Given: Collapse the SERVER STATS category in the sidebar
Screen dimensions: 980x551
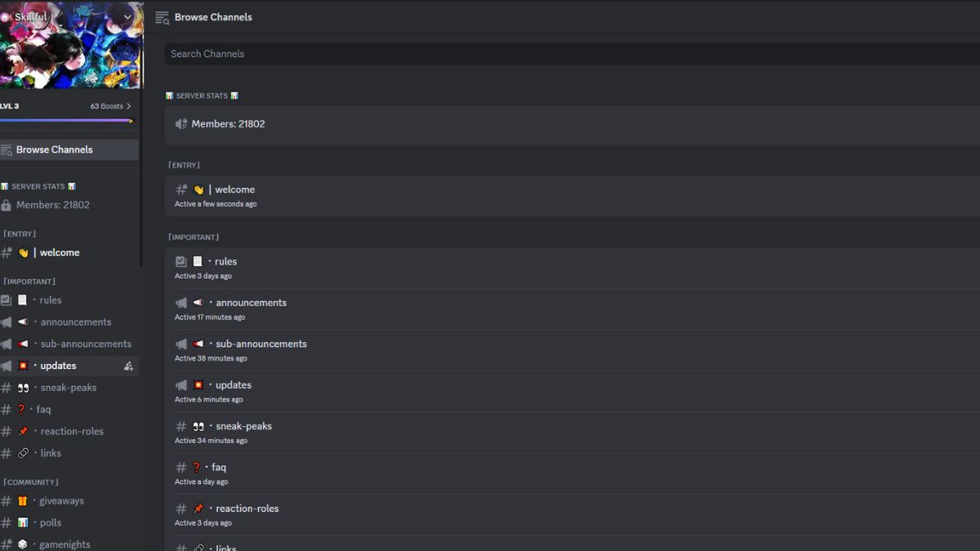Looking at the screenshot, I should pos(38,187).
